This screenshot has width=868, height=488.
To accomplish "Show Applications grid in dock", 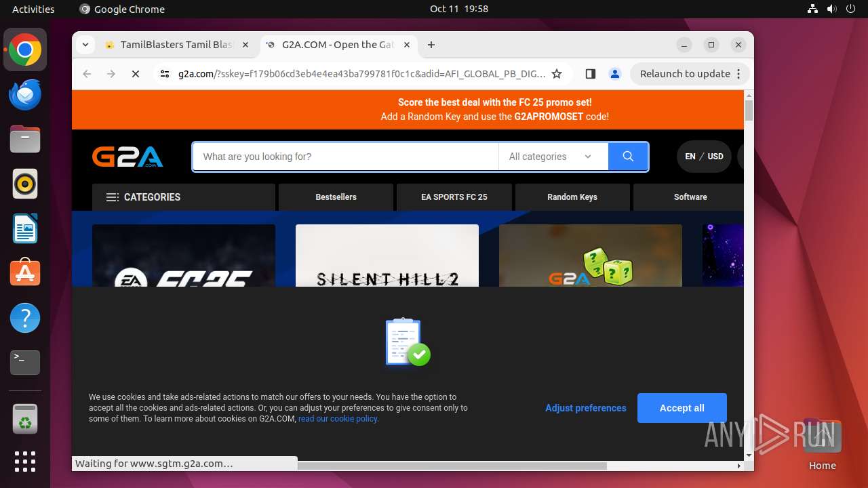I will coord(25,462).
